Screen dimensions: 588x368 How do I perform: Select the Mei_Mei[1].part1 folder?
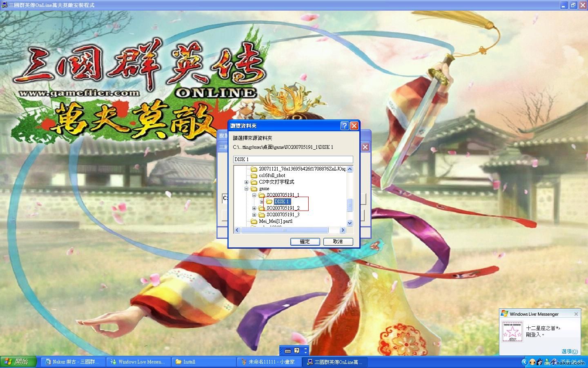click(276, 221)
